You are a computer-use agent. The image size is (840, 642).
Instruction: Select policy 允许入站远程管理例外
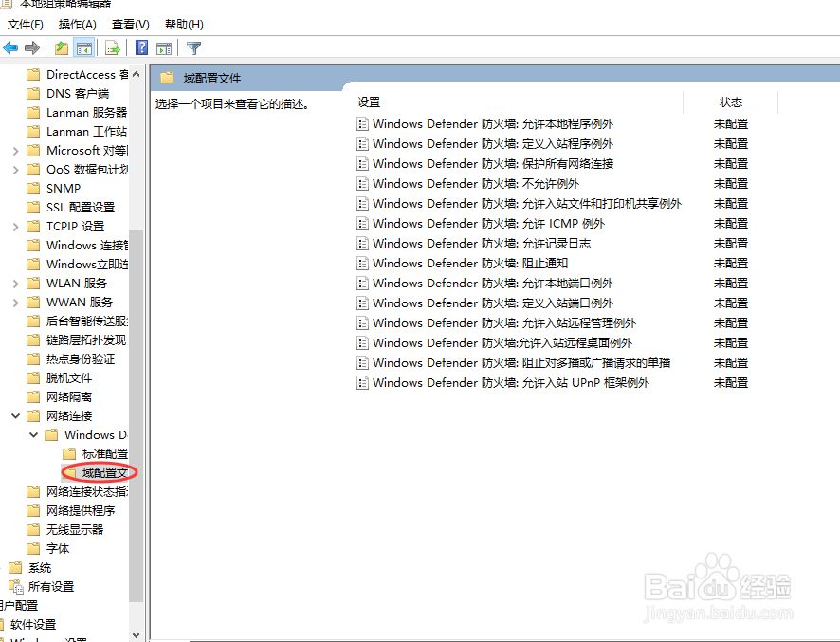pos(496,323)
